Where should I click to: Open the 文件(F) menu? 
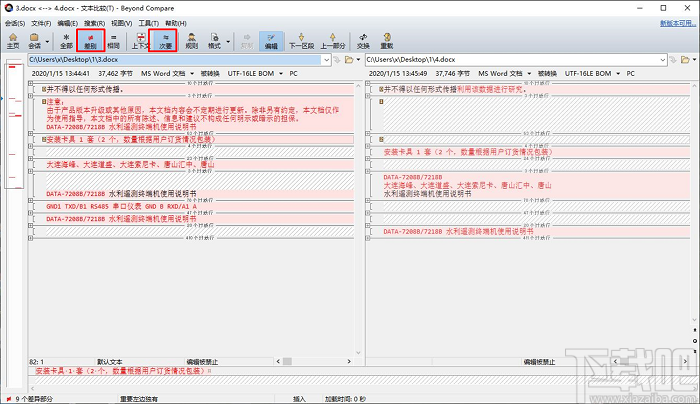[41, 23]
